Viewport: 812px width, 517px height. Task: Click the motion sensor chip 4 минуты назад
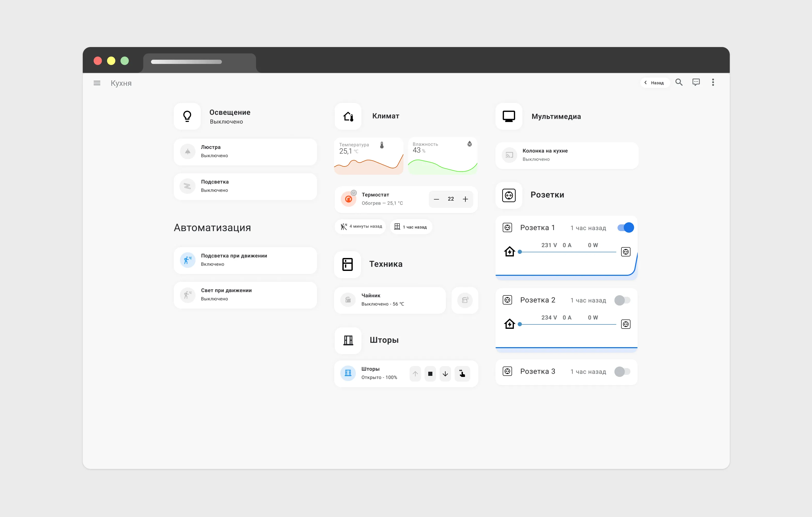(360, 226)
